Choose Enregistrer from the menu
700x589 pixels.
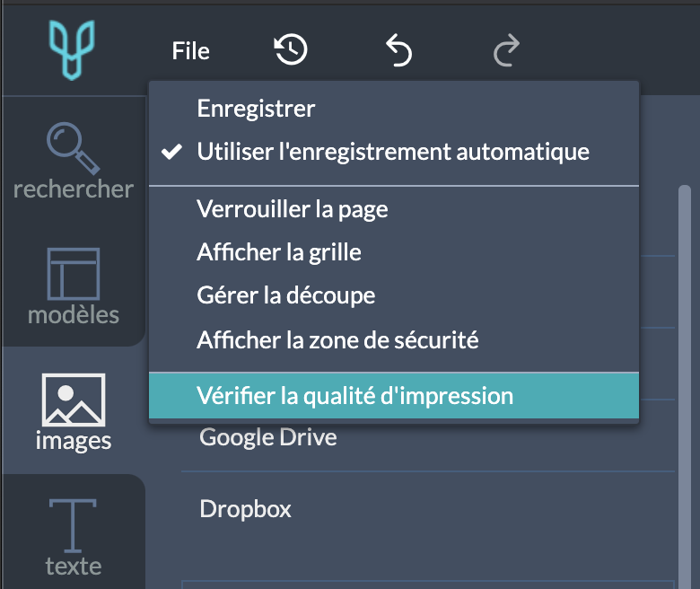coord(394,109)
